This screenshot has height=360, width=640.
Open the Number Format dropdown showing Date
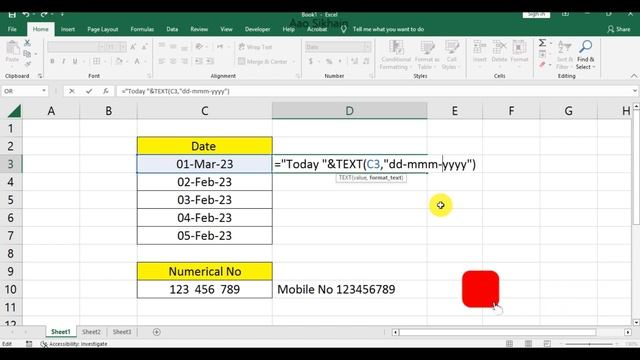pos(367,47)
